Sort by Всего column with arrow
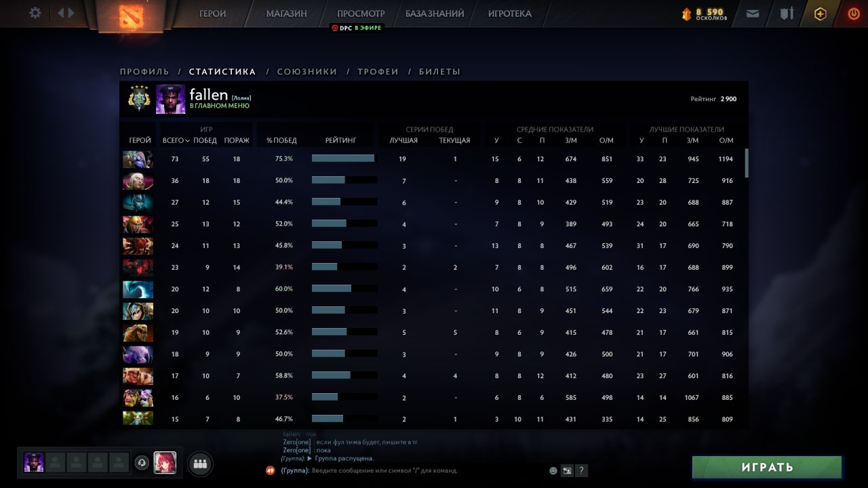Image resolution: width=868 pixels, height=488 pixels. (176, 140)
